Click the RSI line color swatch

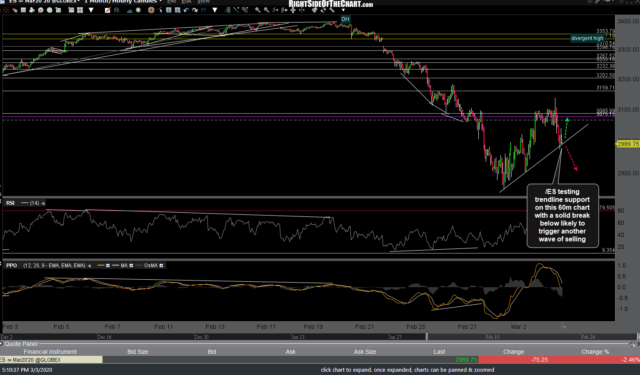(24, 203)
